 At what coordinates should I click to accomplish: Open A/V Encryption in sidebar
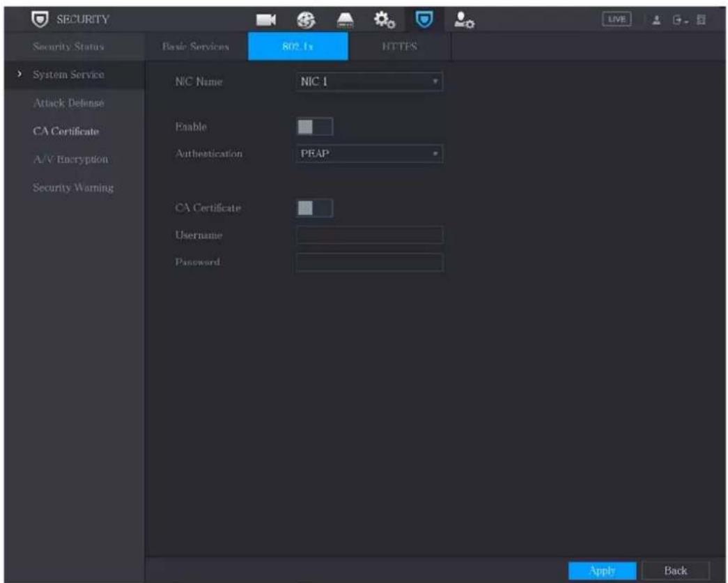(x=70, y=160)
